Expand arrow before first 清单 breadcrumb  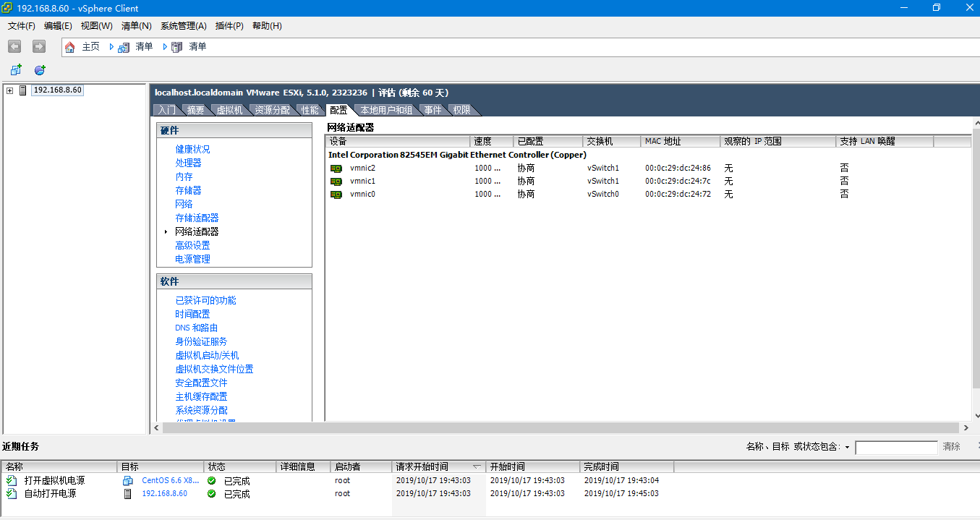[112, 47]
